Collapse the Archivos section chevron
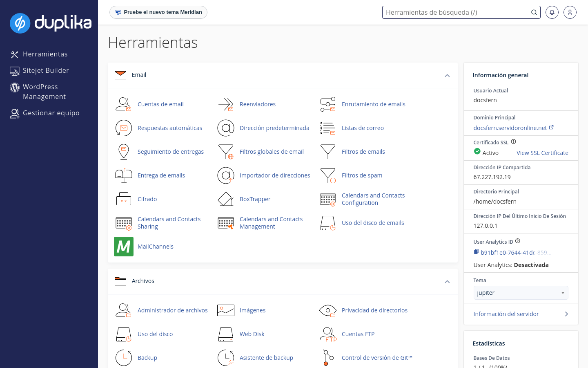The width and height of the screenshot is (588, 368). [447, 282]
